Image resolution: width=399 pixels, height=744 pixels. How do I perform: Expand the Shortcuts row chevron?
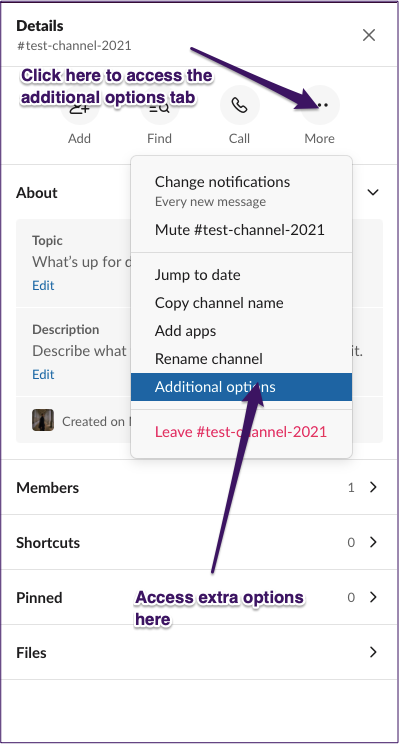pyautogui.click(x=373, y=542)
